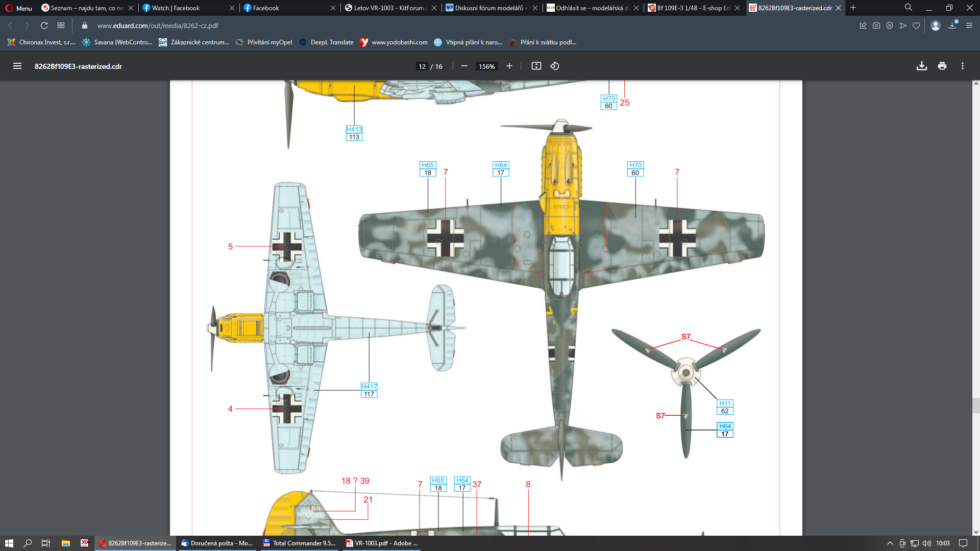Image resolution: width=980 pixels, height=551 pixels.
Task: Print the PDF document
Action: (942, 66)
